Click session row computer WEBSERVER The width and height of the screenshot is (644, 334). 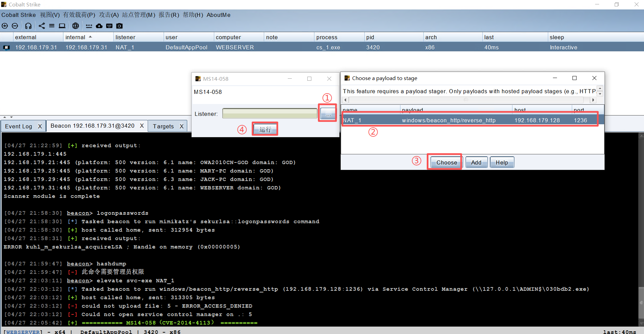coord(235,48)
